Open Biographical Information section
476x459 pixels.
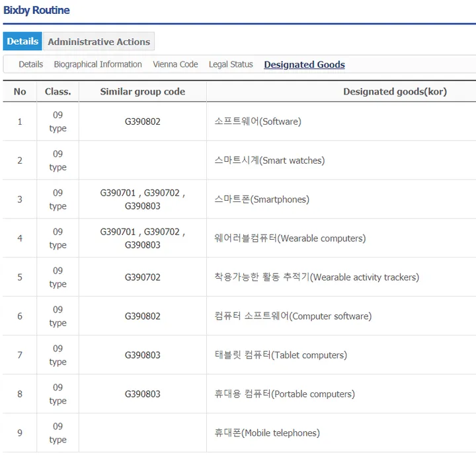point(98,64)
